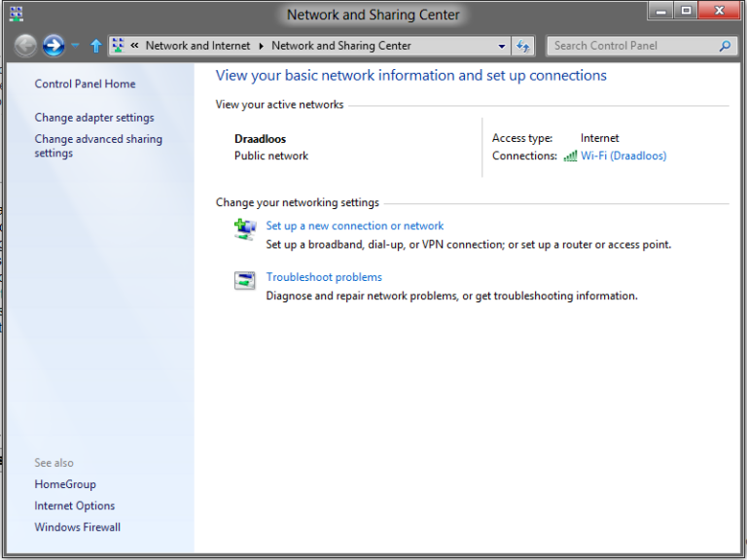
Task: Expand the Network and Internet breadcrumb arrow
Action: pyautogui.click(x=261, y=47)
